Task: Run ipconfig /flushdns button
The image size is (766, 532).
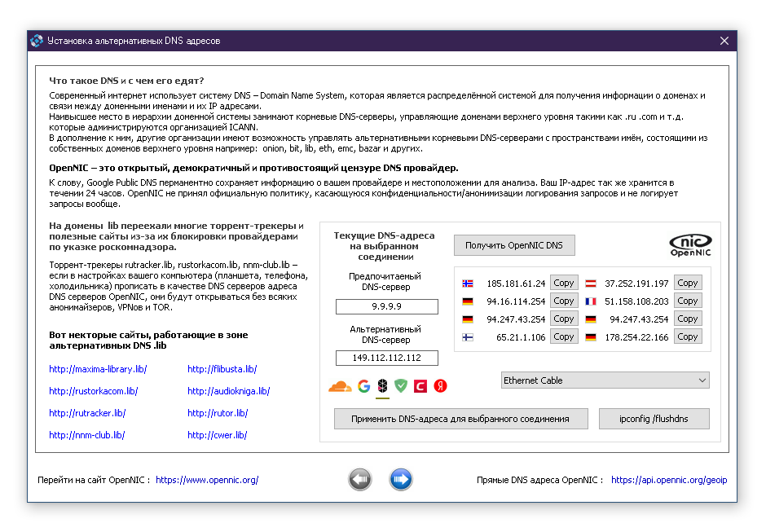Action: tap(654, 419)
